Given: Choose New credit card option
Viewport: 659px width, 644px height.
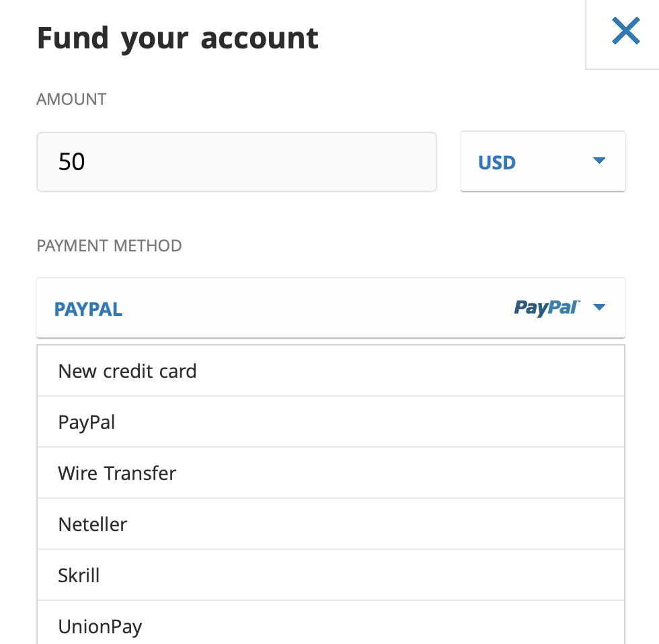Looking at the screenshot, I should tap(331, 370).
